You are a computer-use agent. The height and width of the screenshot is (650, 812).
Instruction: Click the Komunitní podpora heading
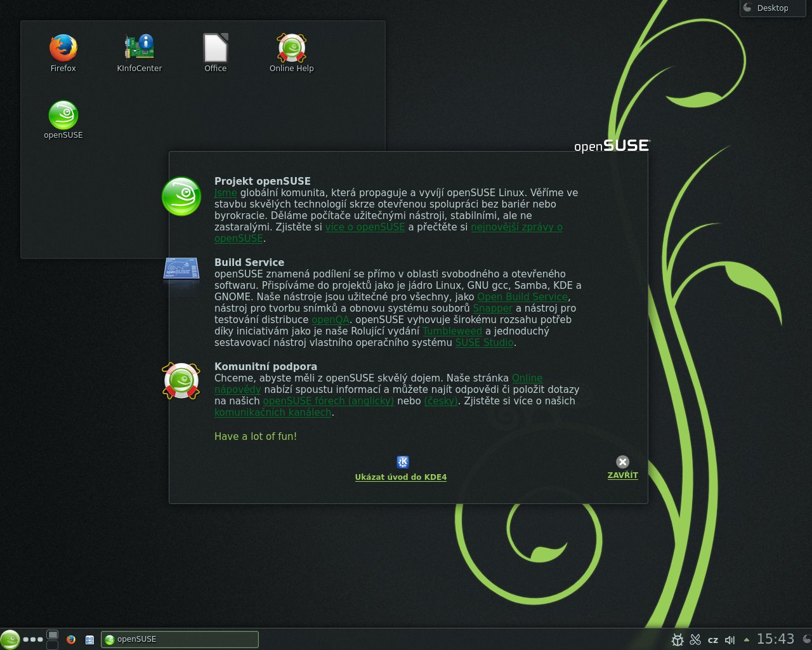point(266,367)
